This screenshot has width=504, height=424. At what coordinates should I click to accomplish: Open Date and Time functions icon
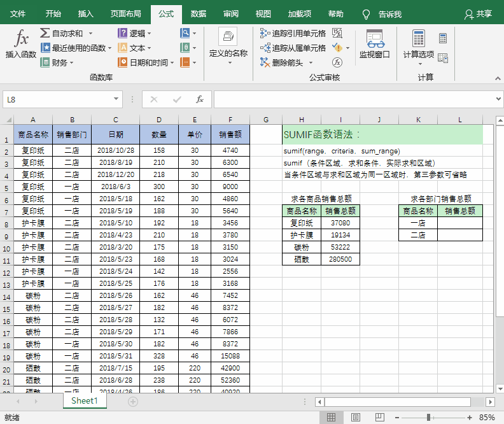122,62
